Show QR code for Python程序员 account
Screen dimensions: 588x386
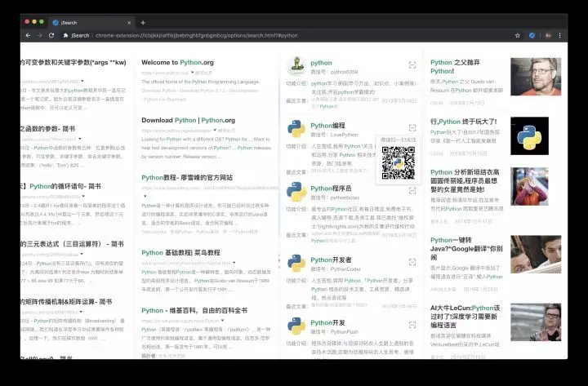412,191
